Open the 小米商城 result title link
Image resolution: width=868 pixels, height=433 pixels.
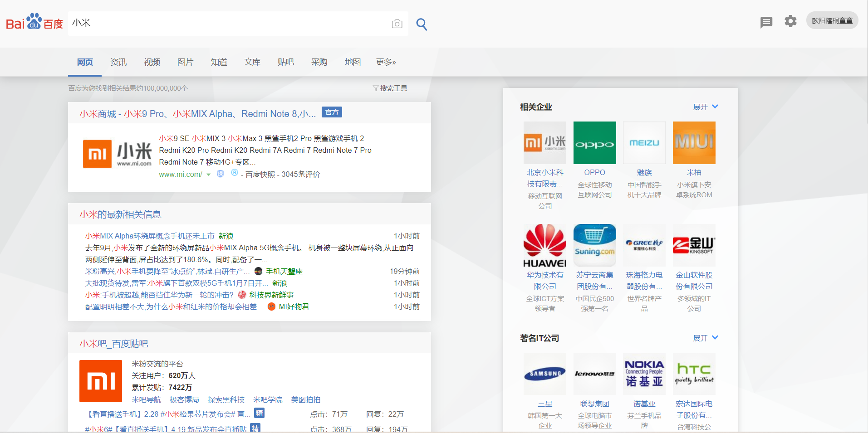[x=198, y=114]
